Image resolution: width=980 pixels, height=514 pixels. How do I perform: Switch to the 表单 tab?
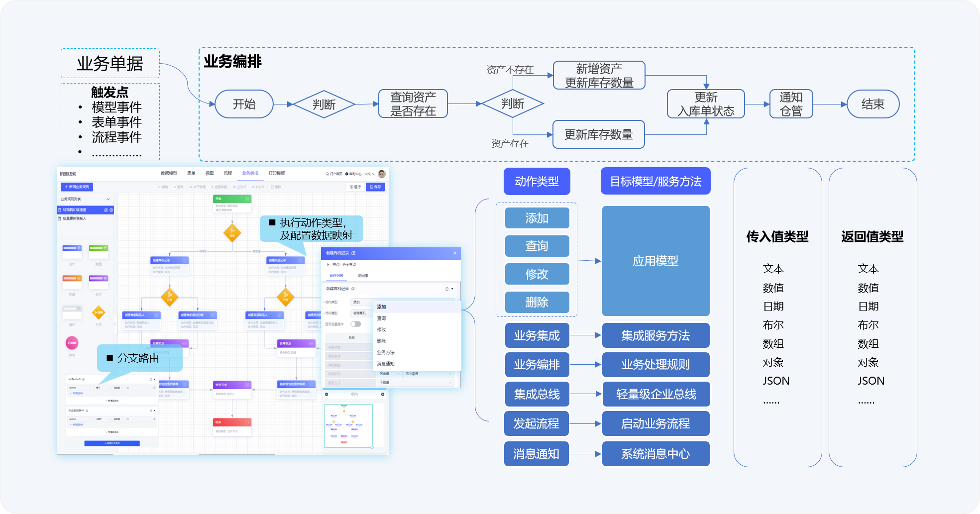click(191, 173)
